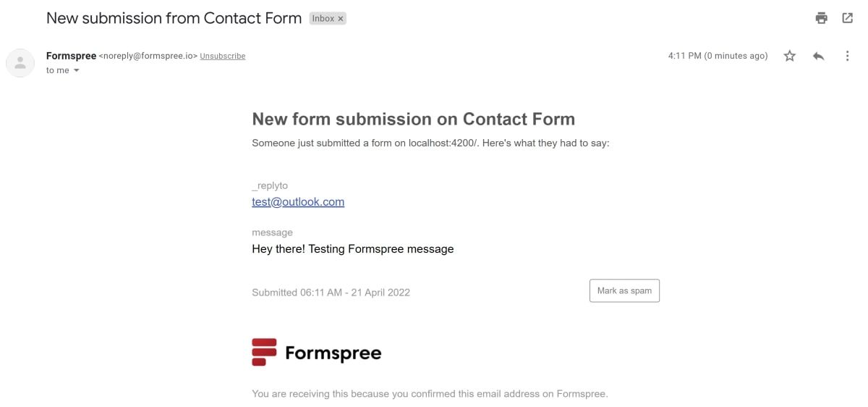
Task: Click the submitted date line
Action: 331,293
